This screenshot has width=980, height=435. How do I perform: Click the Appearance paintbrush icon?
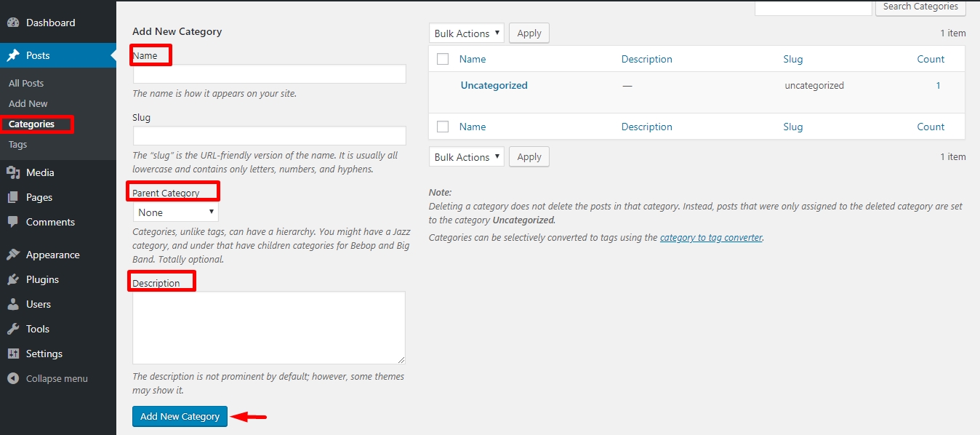tap(13, 255)
